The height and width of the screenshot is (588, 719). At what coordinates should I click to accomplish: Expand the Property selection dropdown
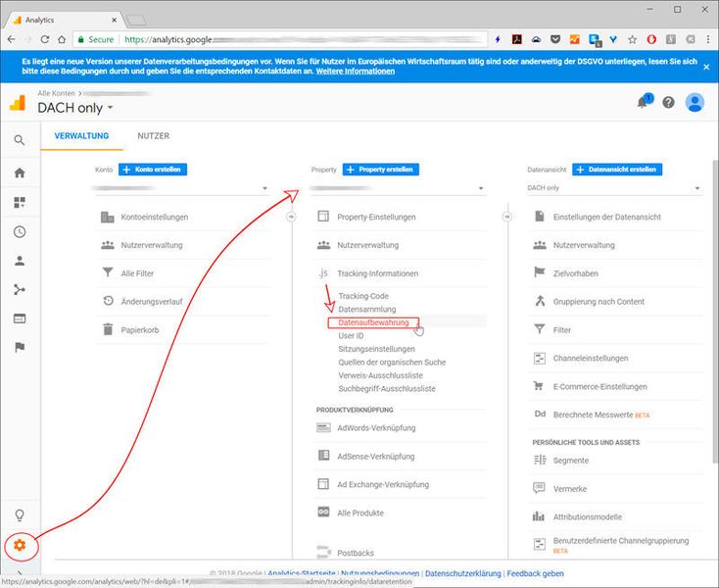point(397,188)
